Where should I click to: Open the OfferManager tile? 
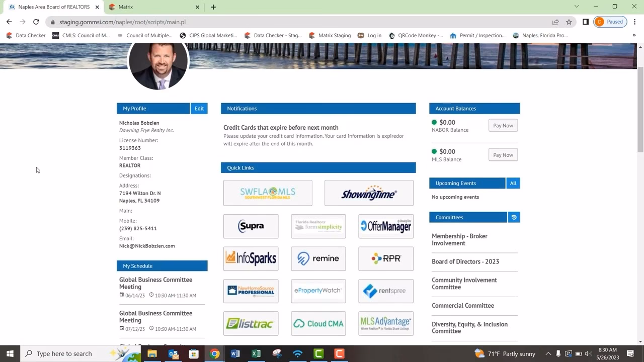click(x=386, y=226)
